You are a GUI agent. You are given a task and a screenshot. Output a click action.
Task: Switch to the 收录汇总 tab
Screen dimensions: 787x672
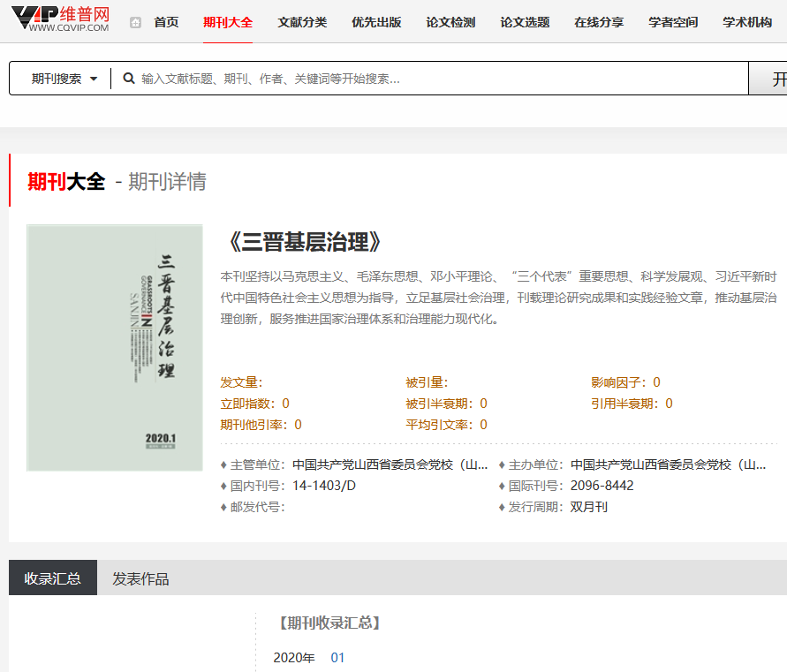click(x=53, y=578)
